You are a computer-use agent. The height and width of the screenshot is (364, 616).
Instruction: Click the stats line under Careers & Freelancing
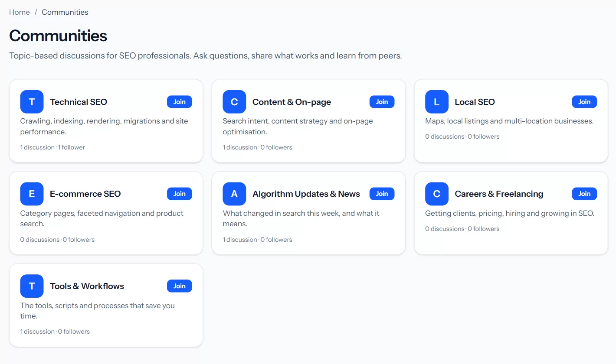(462, 229)
